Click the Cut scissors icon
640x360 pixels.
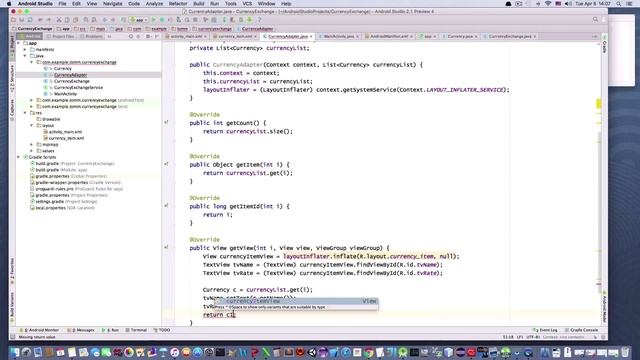pyautogui.click(x=59, y=20)
